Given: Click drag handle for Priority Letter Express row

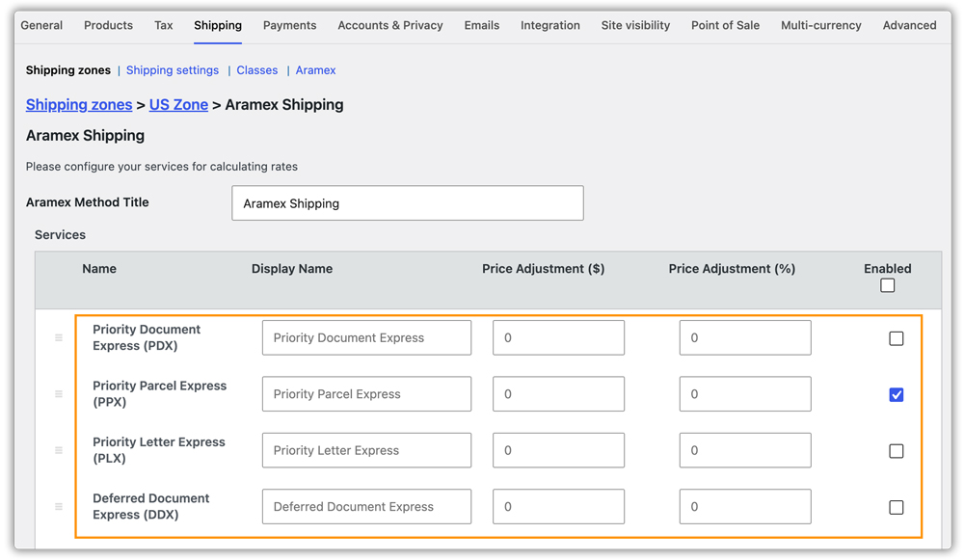Looking at the screenshot, I should pos(59,450).
